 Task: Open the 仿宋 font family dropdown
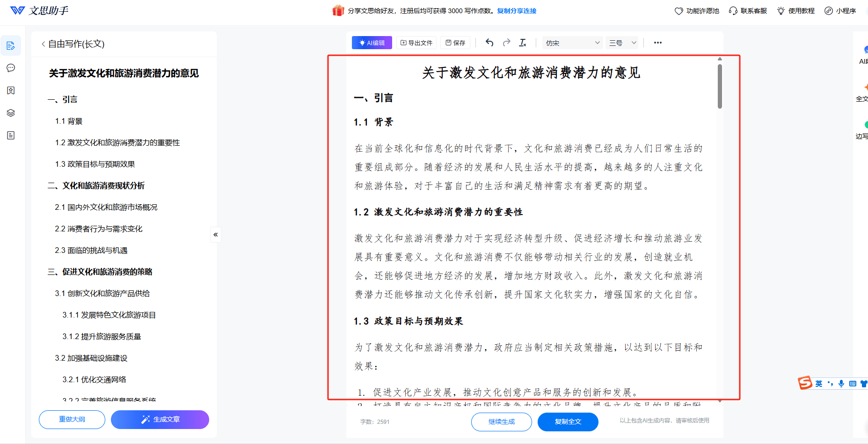(x=572, y=43)
